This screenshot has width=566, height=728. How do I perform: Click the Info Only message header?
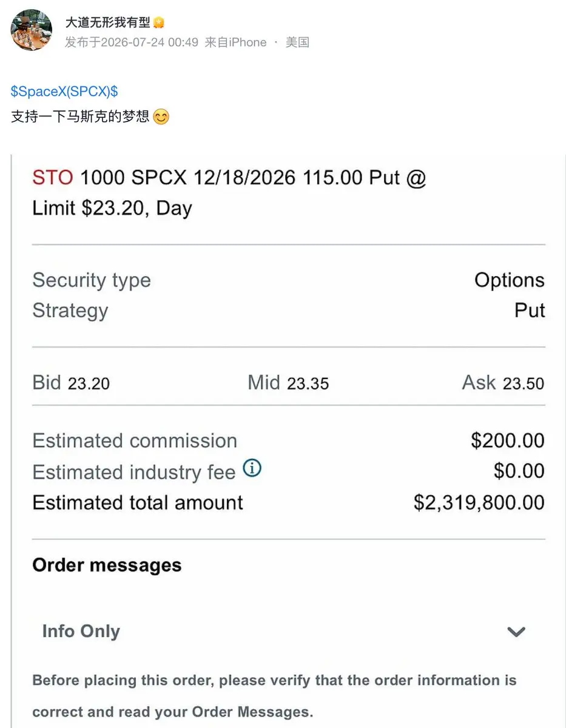pyautogui.click(x=81, y=631)
